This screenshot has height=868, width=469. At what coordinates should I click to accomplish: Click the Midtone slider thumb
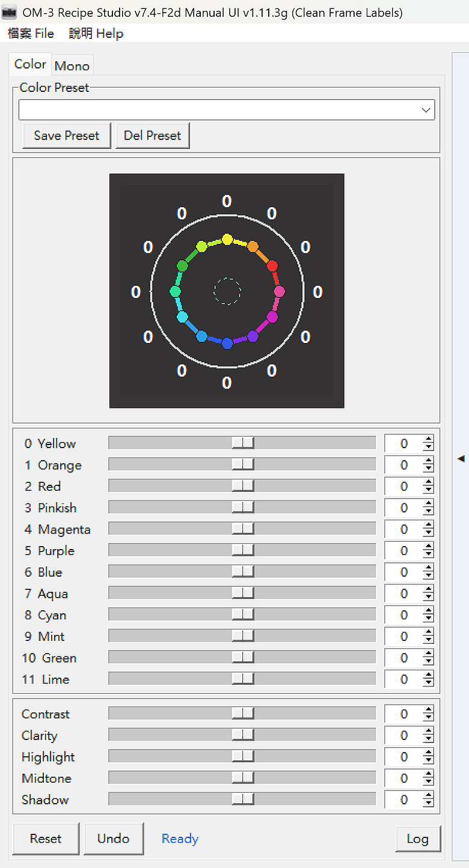[x=243, y=778]
